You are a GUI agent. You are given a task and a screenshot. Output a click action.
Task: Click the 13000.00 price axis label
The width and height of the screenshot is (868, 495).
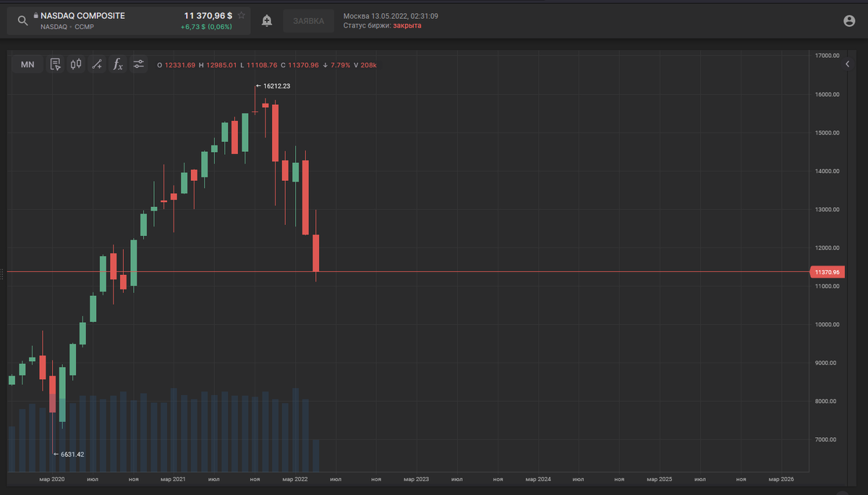[827, 210]
